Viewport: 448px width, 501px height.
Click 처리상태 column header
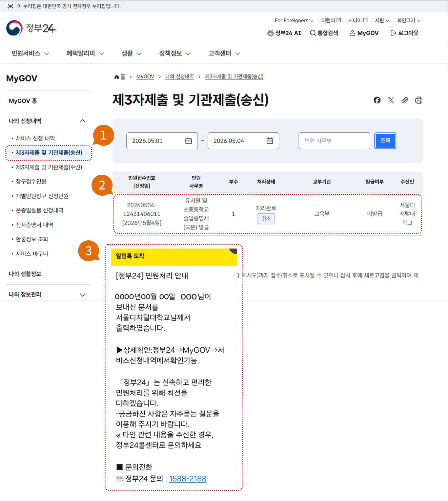pyautogui.click(x=266, y=182)
